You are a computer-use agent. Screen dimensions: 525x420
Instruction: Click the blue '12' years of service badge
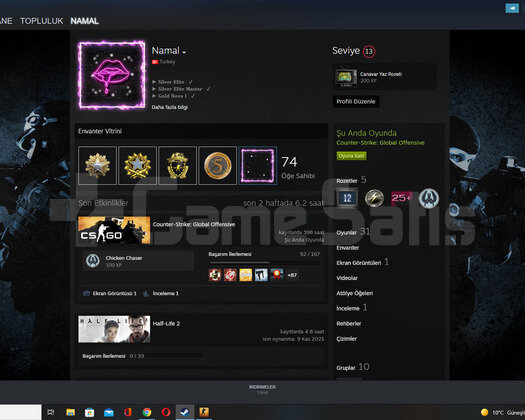tap(347, 198)
